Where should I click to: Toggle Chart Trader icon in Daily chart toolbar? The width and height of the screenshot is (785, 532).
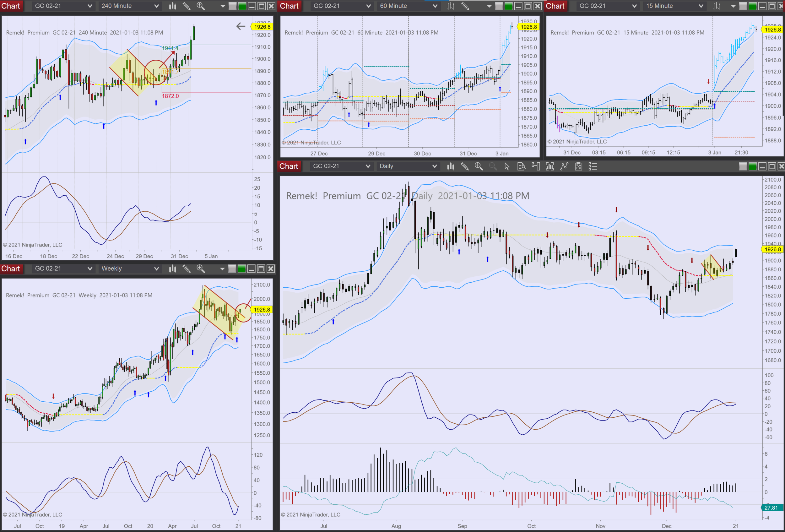tap(535, 166)
